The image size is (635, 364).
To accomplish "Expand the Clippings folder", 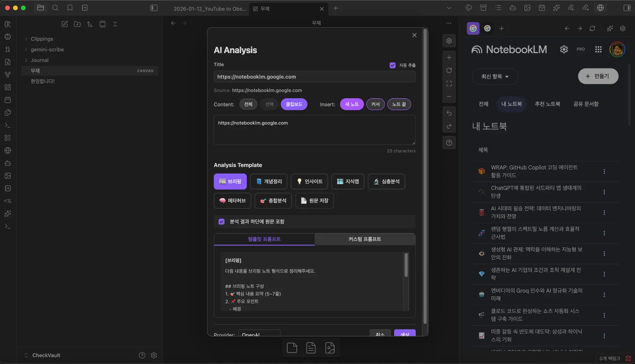I will tap(42, 39).
